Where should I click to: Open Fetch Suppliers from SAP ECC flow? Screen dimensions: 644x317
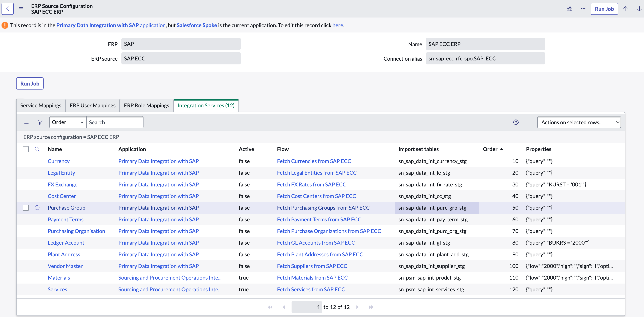(x=312, y=266)
